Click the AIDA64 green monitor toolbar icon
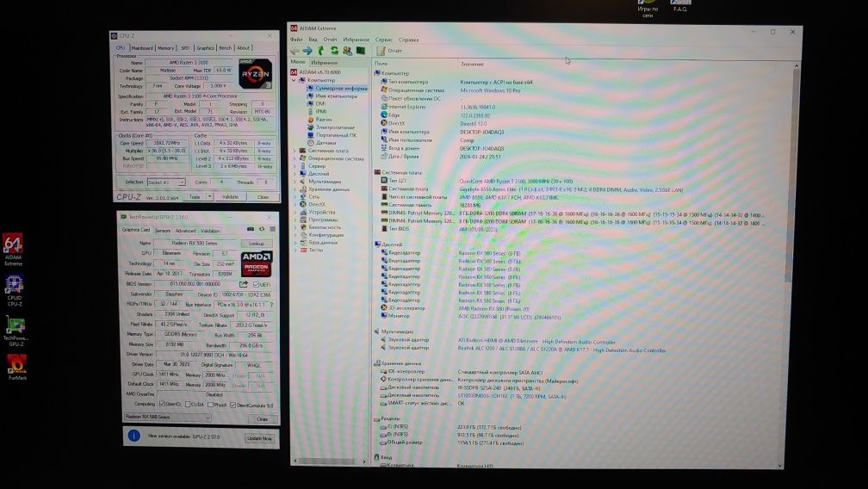This screenshot has height=489, width=868. point(360,51)
